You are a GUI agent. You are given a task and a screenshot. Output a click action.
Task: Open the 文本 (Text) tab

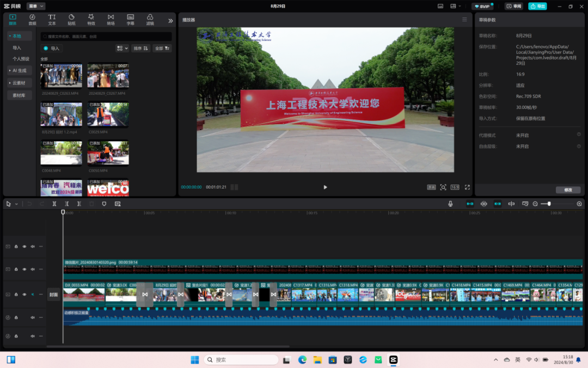tap(52, 20)
